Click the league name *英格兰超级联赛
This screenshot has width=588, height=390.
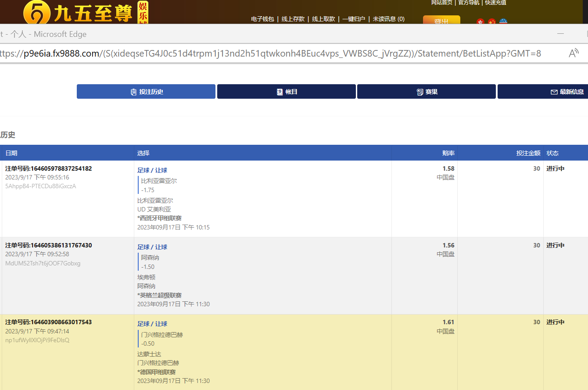pos(159,295)
